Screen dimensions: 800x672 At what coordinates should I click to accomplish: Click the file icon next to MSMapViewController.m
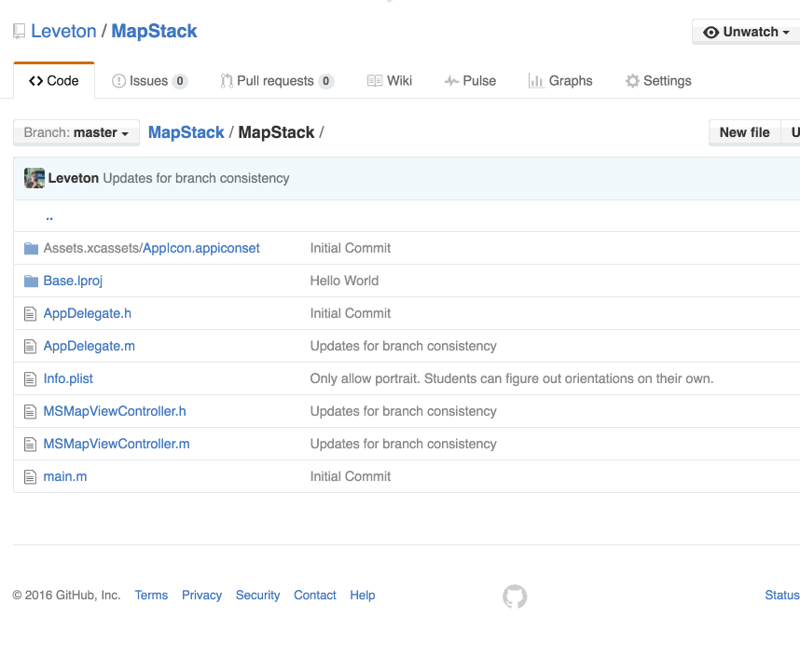pos(31,444)
